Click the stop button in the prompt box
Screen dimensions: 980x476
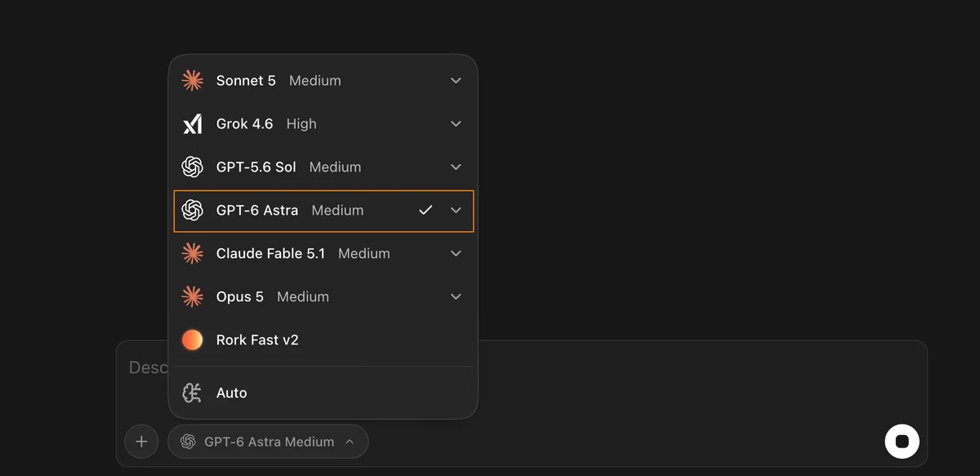902,441
